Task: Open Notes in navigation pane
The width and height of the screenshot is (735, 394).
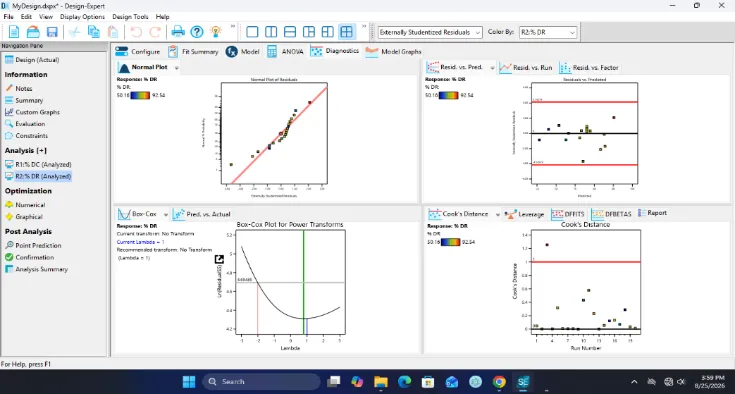Action: [x=19, y=88]
